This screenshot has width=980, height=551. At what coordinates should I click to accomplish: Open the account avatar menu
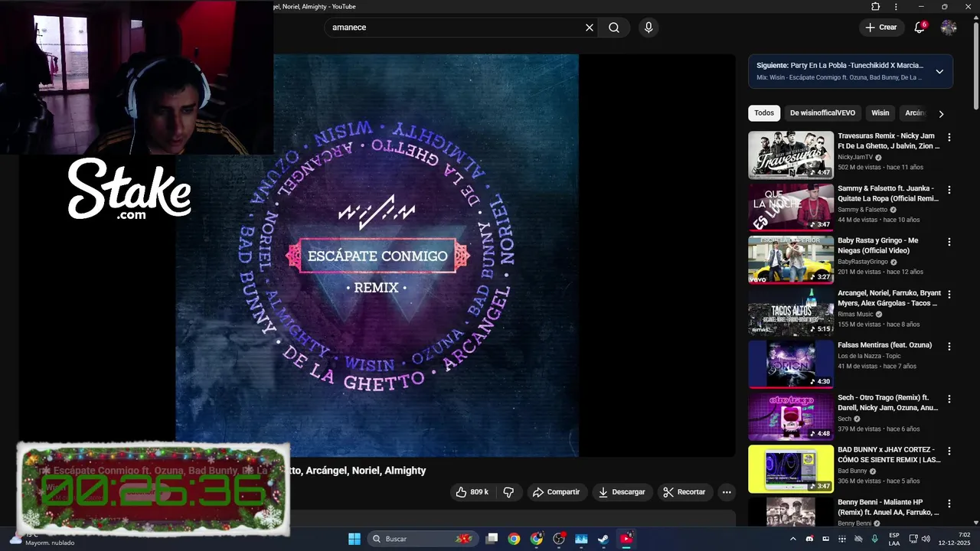[x=949, y=28]
